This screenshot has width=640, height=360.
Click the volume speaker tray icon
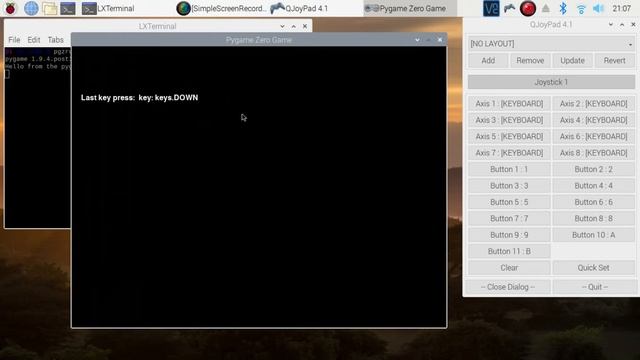pos(598,8)
